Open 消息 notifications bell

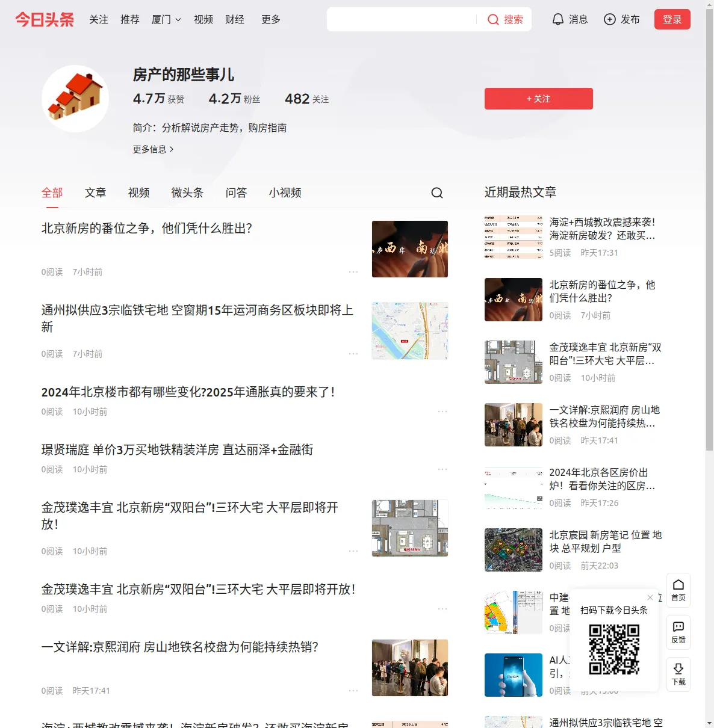(570, 19)
